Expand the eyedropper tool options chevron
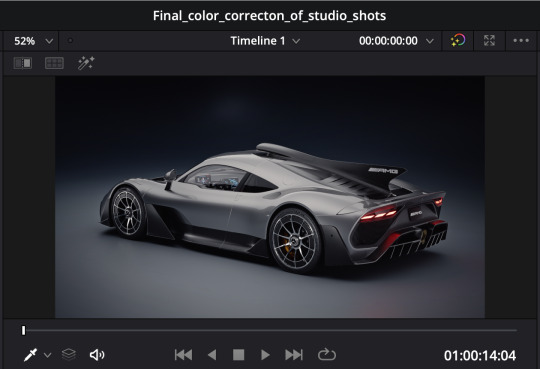540x369 pixels. [48, 355]
